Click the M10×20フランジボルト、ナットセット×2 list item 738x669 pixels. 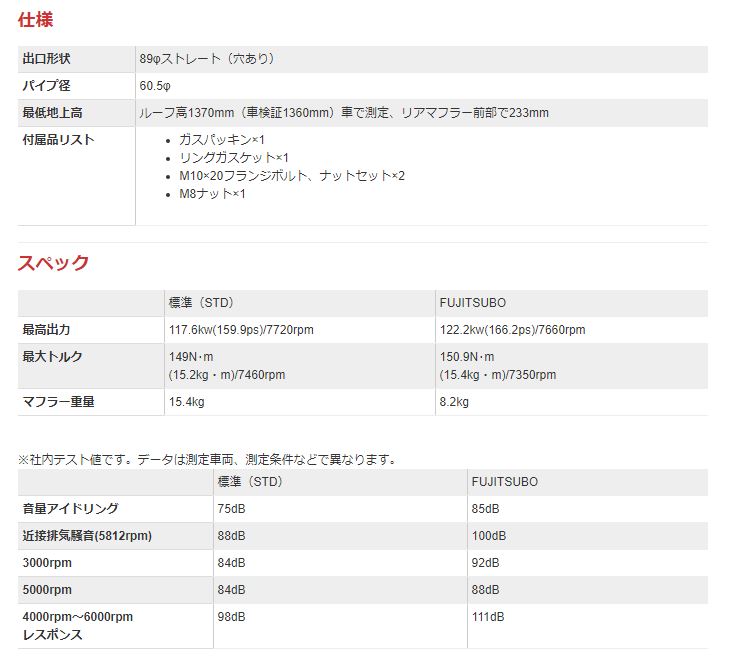point(291,176)
